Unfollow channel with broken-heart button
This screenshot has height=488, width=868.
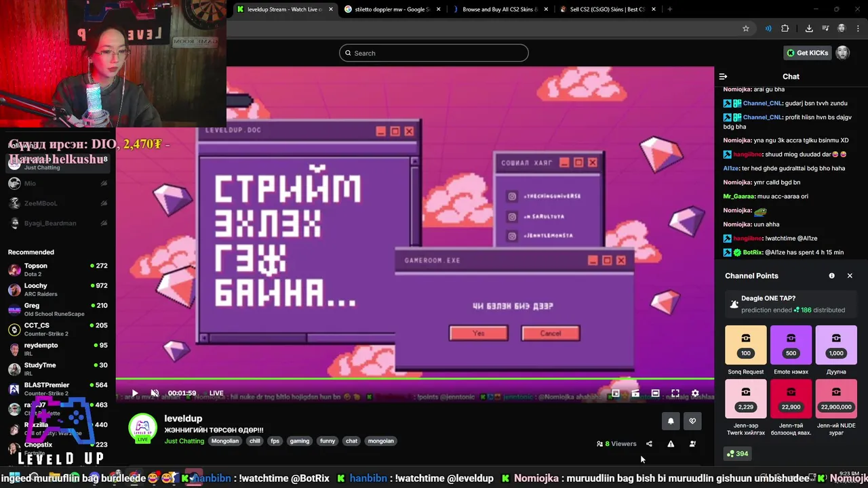(x=692, y=421)
